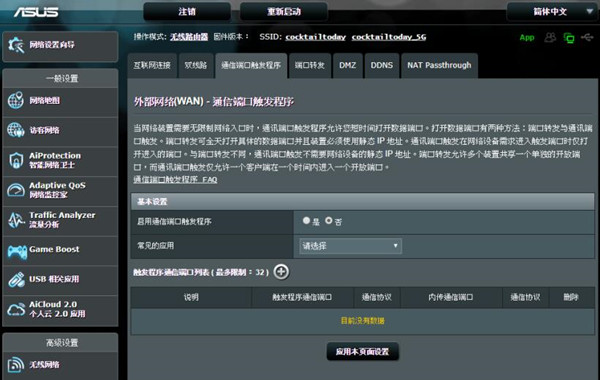Open the AiProtection shield icon

coord(16,160)
